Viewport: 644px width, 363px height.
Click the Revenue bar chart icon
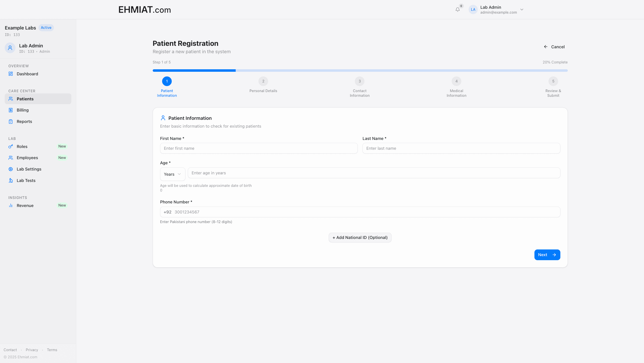click(11, 205)
